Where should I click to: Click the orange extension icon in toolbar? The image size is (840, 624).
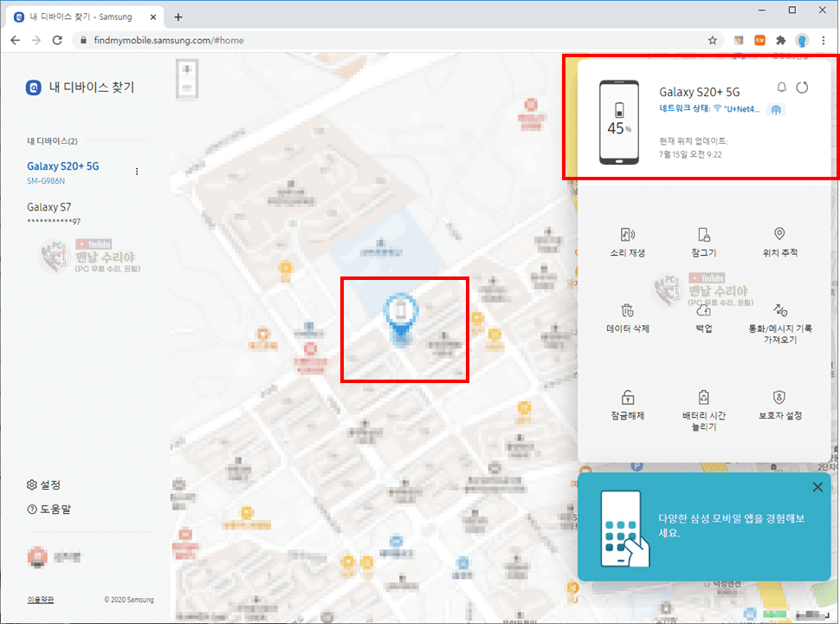point(759,40)
